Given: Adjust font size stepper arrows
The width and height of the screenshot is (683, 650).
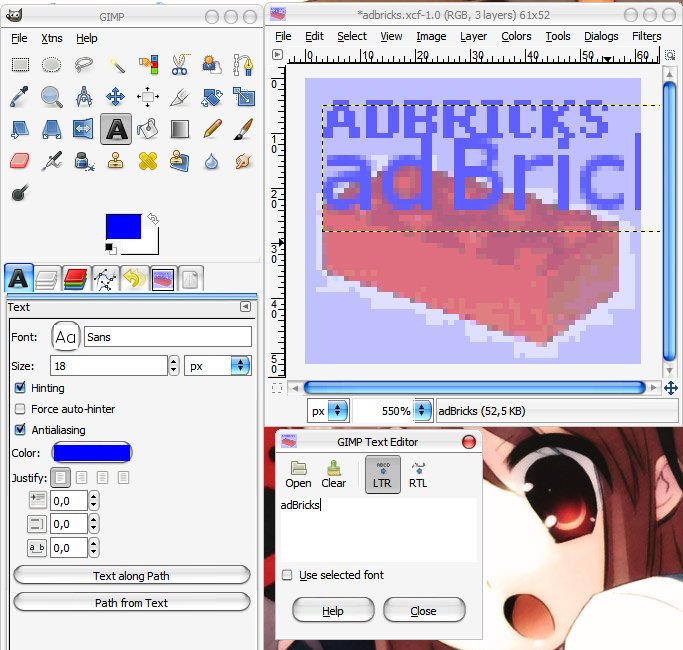Looking at the screenshot, I should click(173, 366).
